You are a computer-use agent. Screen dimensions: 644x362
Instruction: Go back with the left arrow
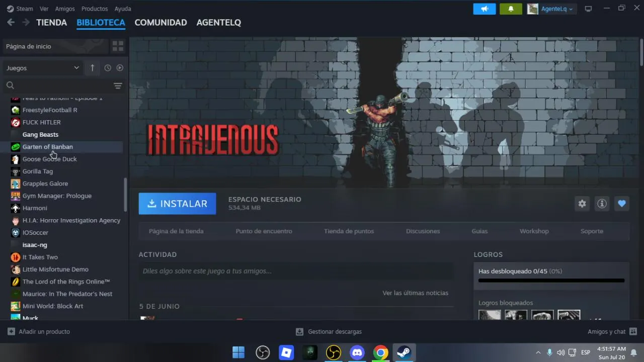(11, 22)
